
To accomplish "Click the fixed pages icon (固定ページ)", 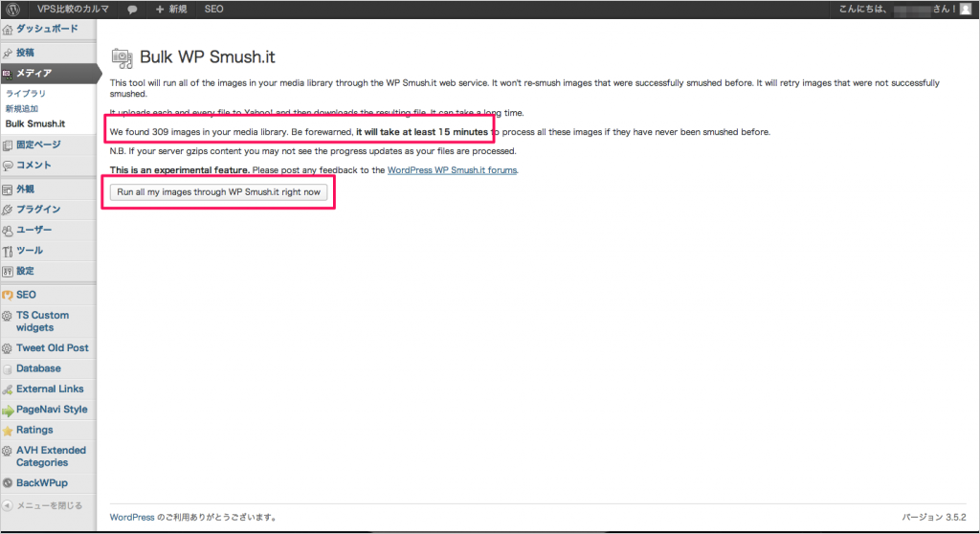I will click(x=8, y=145).
